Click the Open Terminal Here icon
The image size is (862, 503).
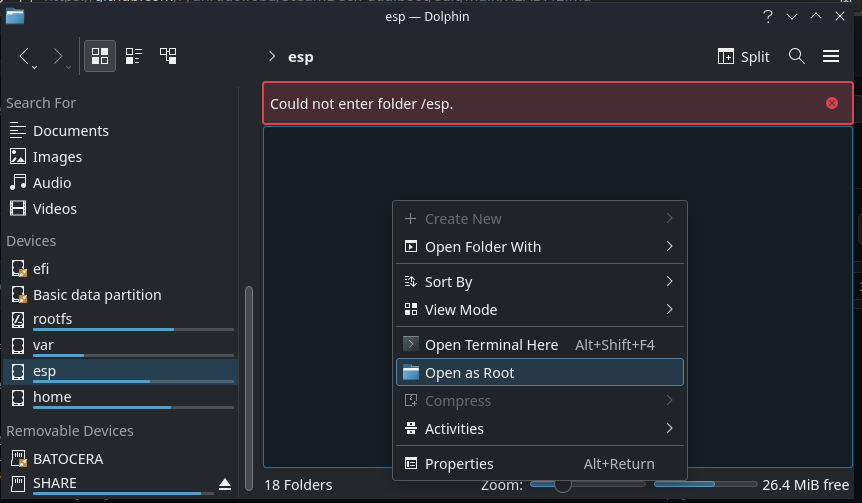(x=411, y=344)
